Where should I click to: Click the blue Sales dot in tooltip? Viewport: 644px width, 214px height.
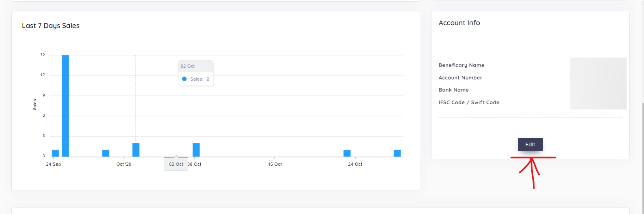[x=184, y=79]
